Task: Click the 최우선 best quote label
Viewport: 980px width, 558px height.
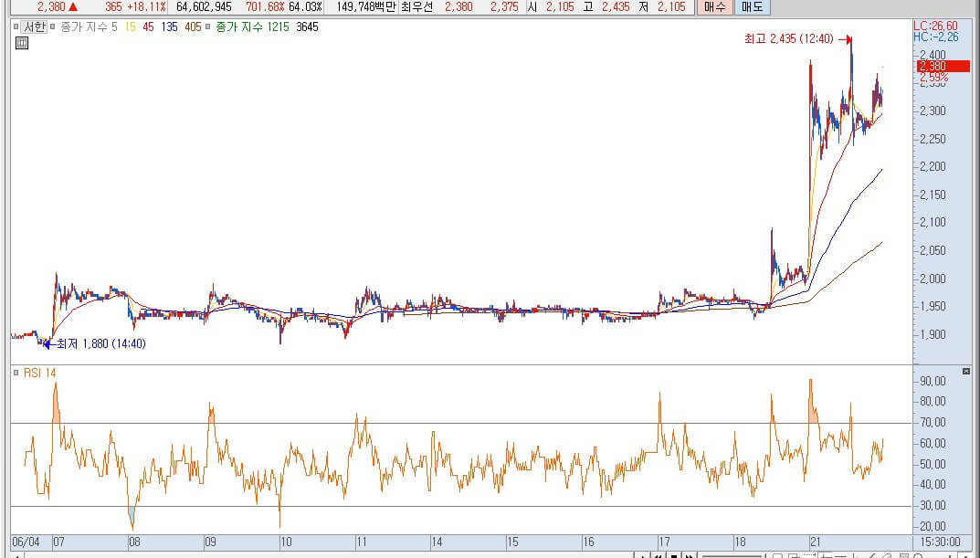Action: [416, 7]
